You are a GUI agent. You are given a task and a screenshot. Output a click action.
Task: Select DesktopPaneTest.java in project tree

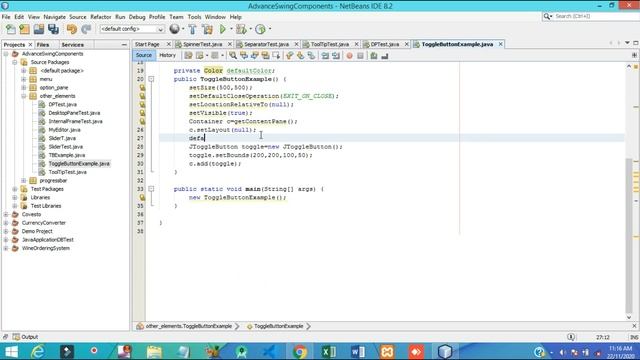pyautogui.click(x=74, y=113)
